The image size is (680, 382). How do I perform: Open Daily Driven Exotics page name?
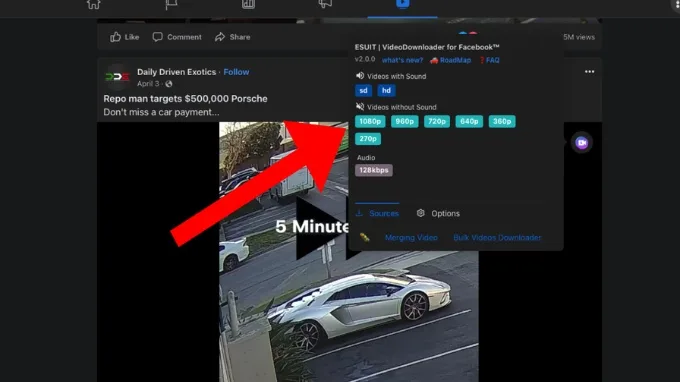(x=177, y=72)
